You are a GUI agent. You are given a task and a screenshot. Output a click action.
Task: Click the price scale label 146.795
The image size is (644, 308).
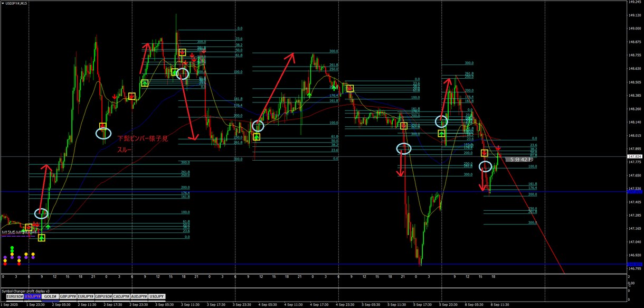[634, 269]
